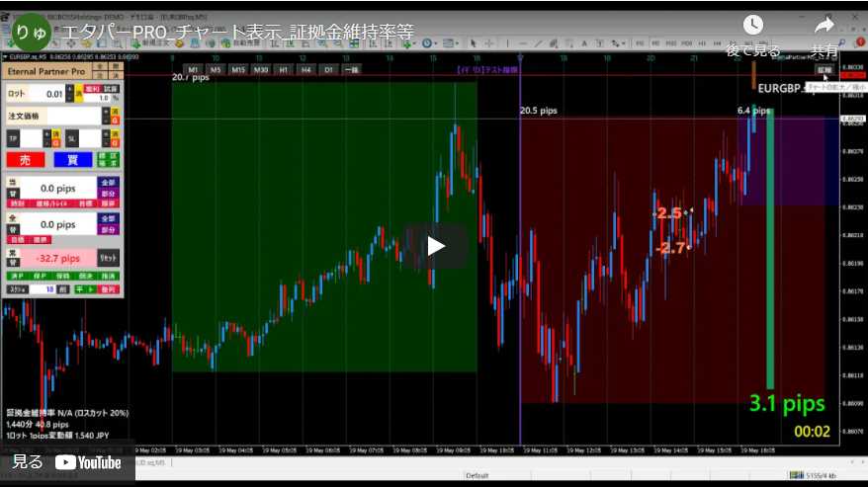Switch chart timeframe to M15
868x487 pixels.
point(238,70)
